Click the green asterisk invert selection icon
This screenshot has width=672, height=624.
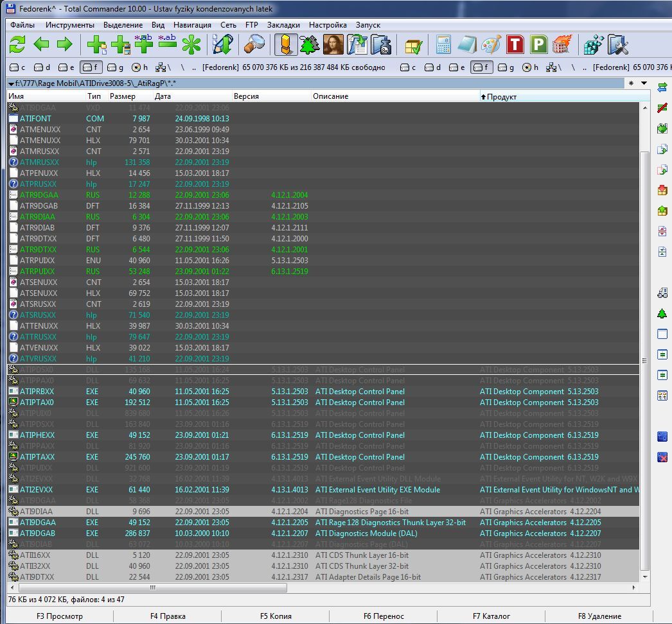point(191,44)
